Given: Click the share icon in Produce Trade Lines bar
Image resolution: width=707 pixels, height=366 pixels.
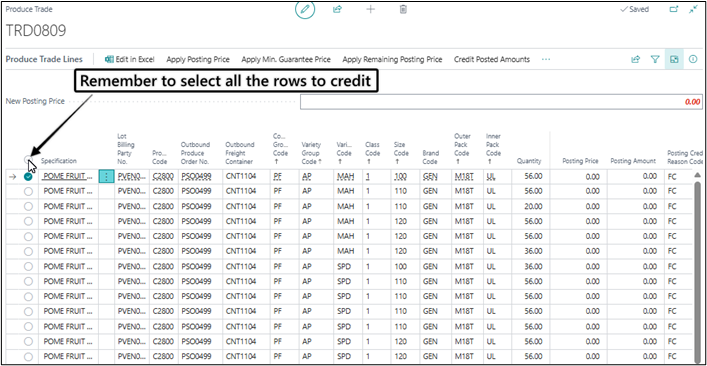Looking at the screenshot, I should point(636,59).
